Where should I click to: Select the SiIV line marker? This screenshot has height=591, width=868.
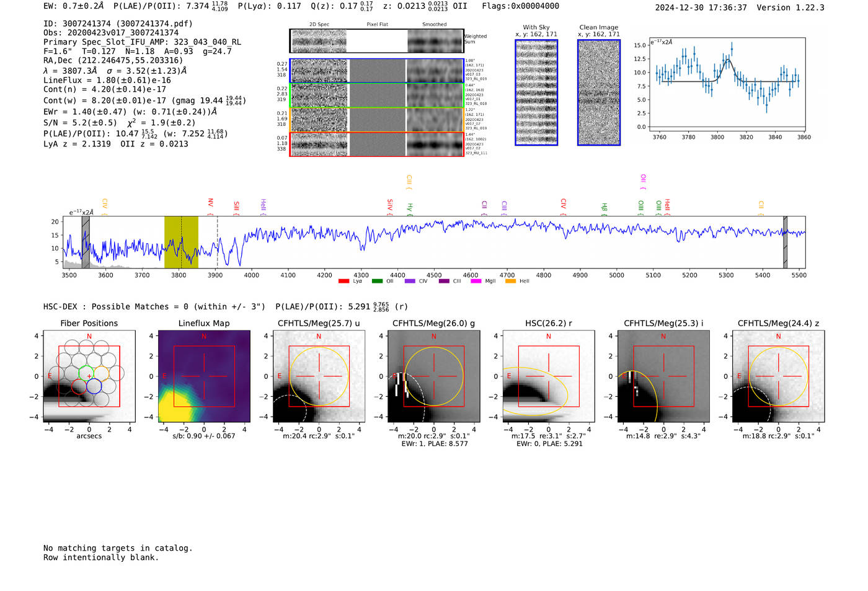pyautogui.click(x=390, y=207)
